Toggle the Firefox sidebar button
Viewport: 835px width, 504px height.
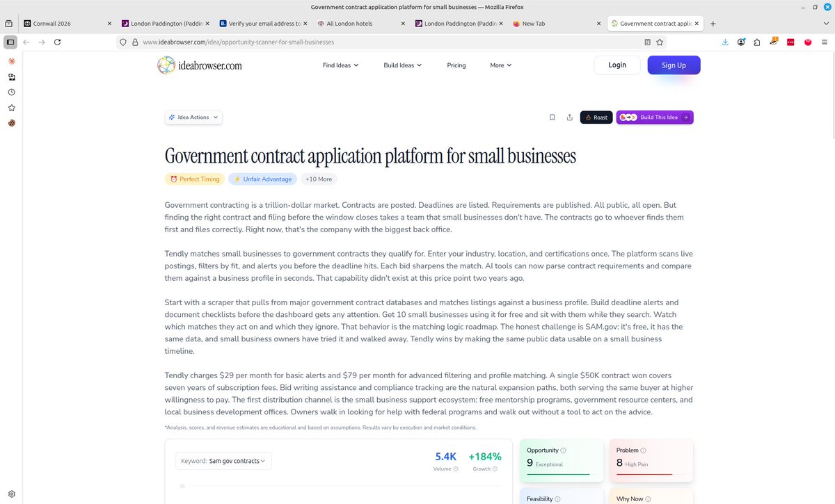pyautogui.click(x=11, y=42)
